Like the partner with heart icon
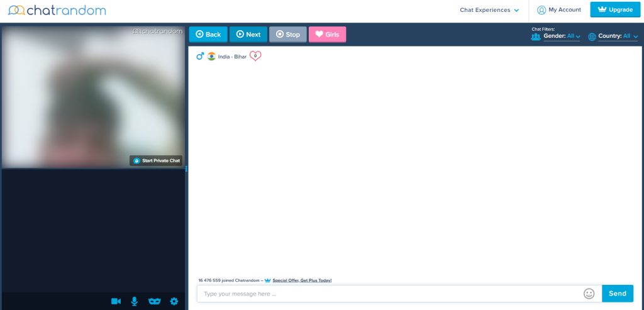Viewport: 644px width, 310px height. pyautogui.click(x=255, y=56)
